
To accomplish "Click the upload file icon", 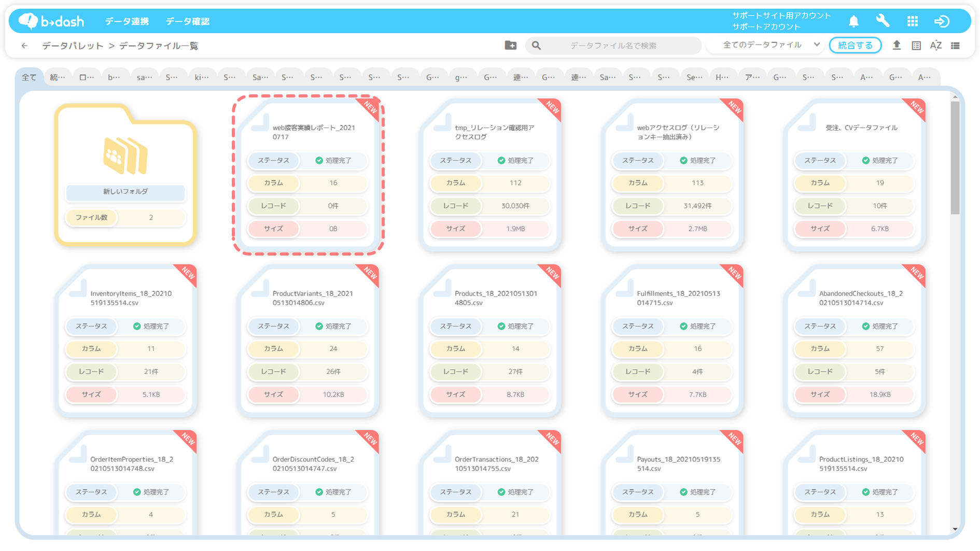I will (897, 45).
